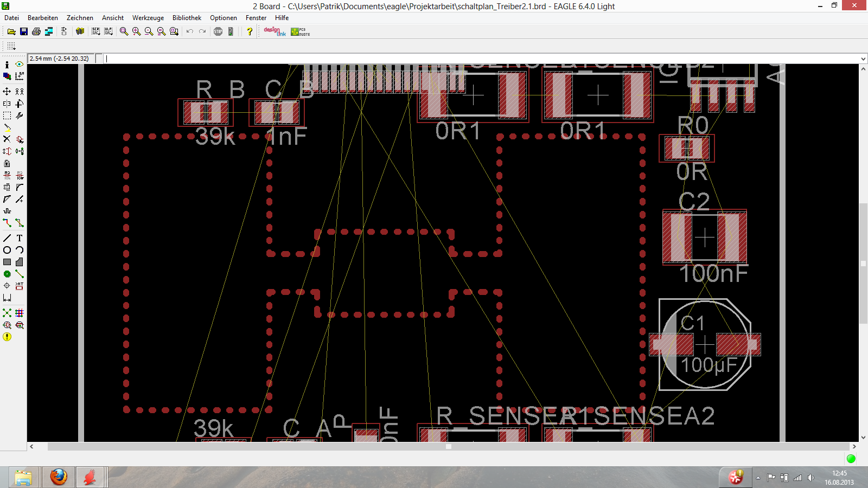
Task: Open the Werkzeuge menu
Action: point(148,18)
